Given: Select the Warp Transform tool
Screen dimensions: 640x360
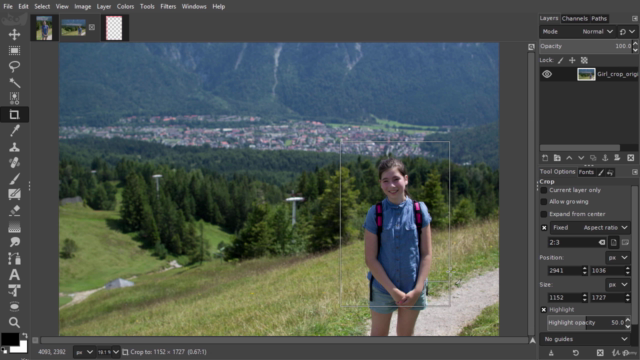Looking at the screenshot, I should point(14,307).
